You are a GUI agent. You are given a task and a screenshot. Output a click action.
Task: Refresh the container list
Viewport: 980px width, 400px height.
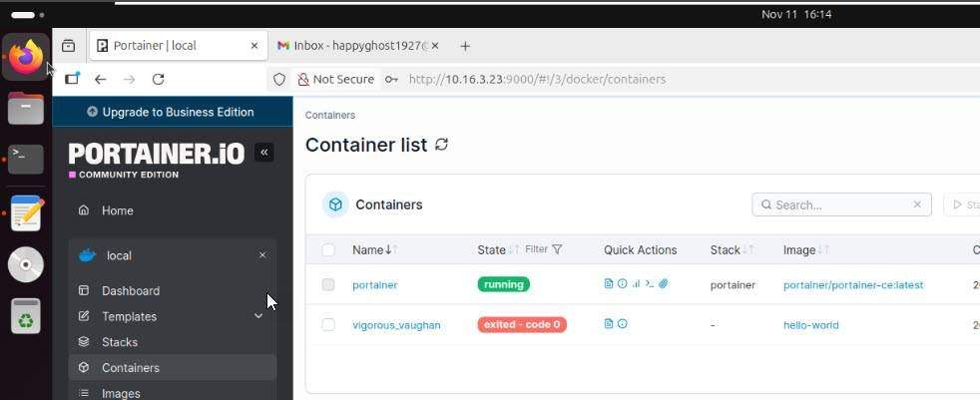[x=441, y=145]
